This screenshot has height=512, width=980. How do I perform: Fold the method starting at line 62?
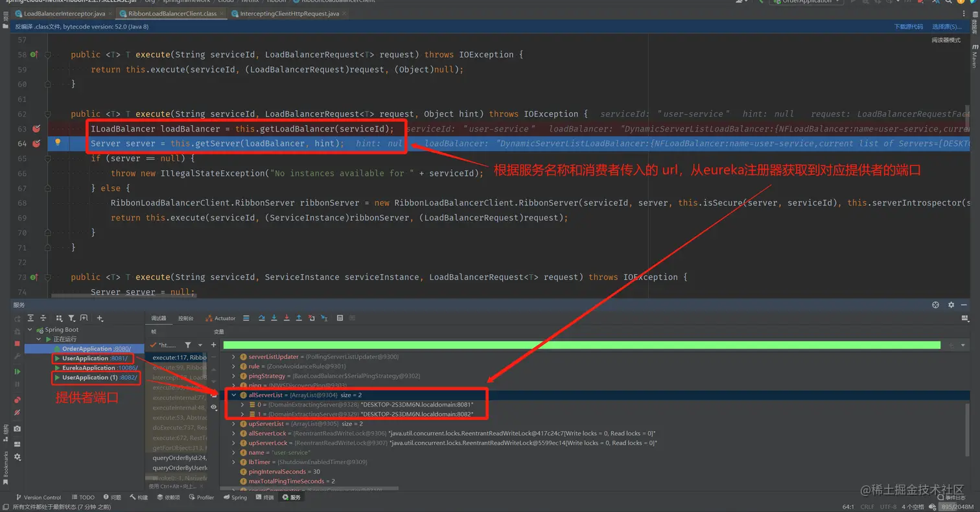coord(48,114)
